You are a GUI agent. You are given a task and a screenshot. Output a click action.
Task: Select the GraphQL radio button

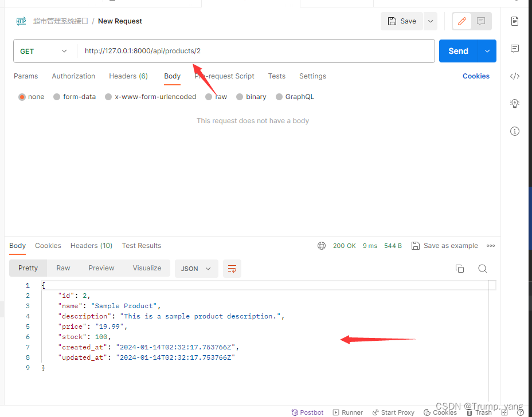click(279, 97)
